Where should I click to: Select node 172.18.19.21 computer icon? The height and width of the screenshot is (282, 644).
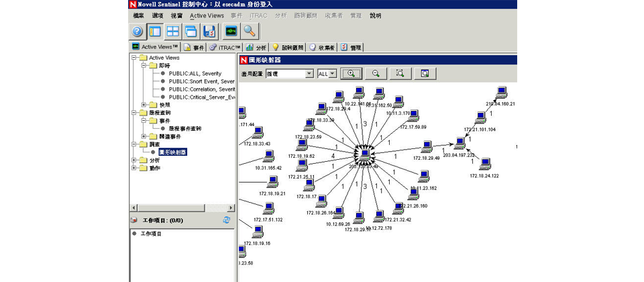click(x=272, y=182)
